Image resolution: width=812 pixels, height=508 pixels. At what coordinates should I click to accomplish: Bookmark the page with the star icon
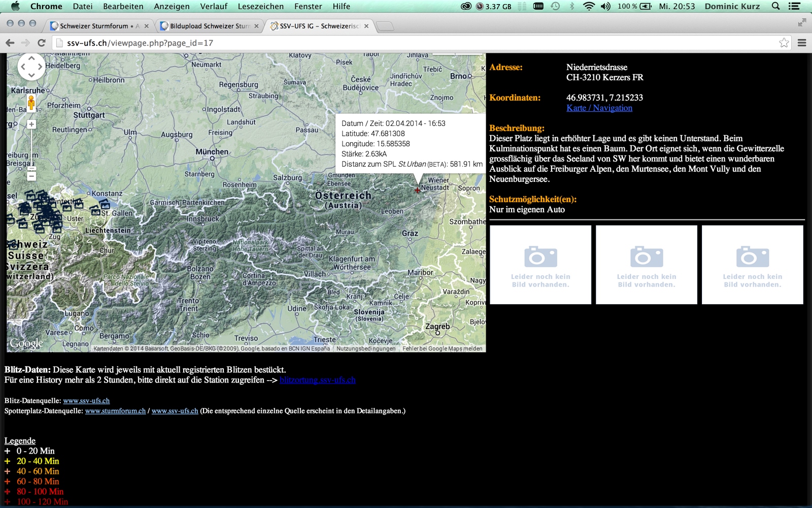click(784, 43)
